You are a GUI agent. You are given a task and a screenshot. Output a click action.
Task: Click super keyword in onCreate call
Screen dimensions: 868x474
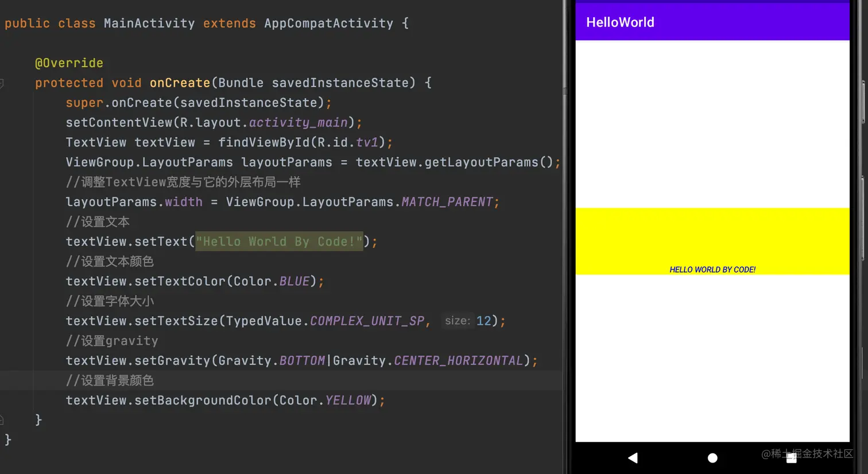(x=84, y=103)
